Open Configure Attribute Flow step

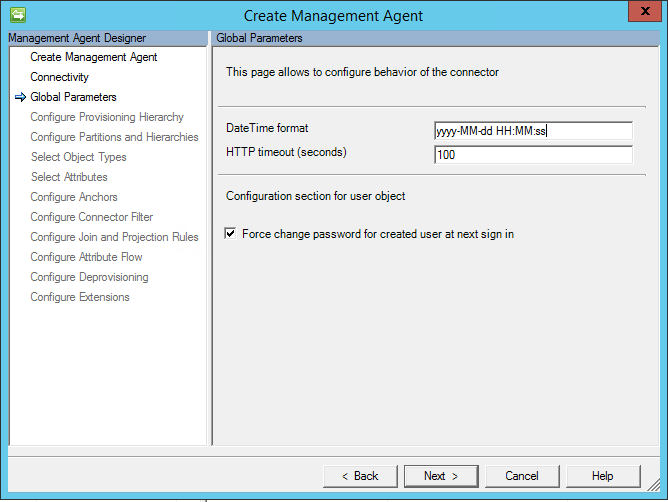pyautogui.click(x=86, y=257)
